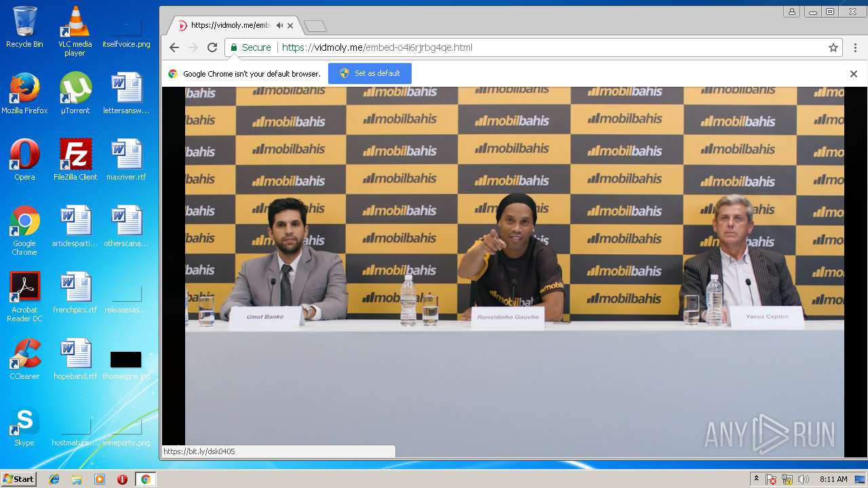This screenshot has width=868, height=488.
Task: Go back to the previous page in Chrome
Action: click(174, 47)
